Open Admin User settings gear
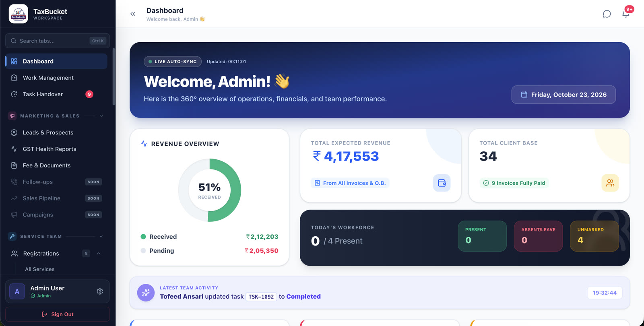 point(100,291)
